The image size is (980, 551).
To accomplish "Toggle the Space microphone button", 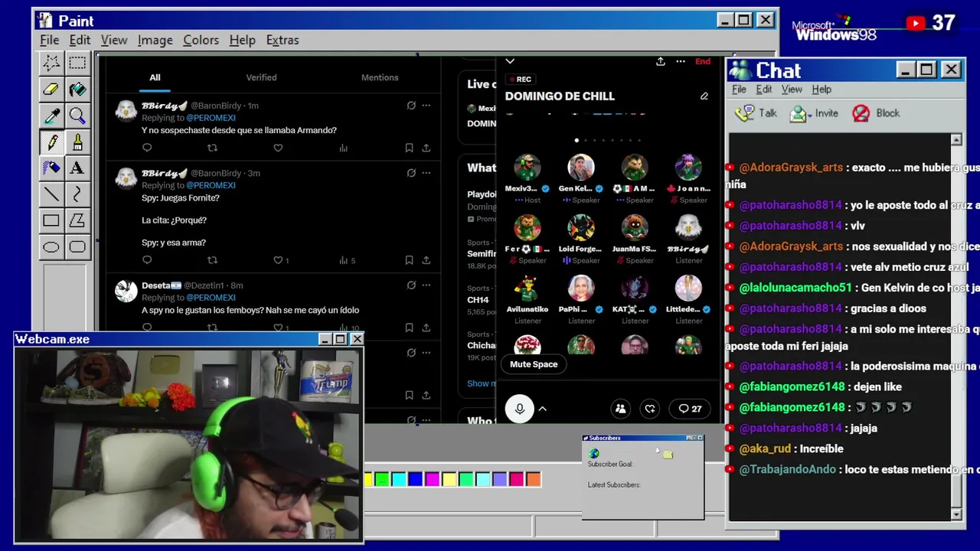I will coord(519,409).
